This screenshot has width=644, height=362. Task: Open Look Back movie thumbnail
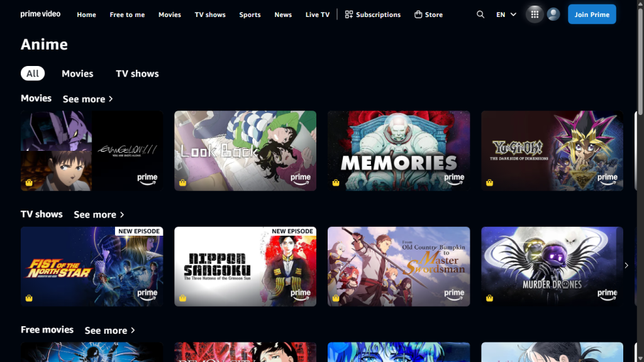click(245, 151)
